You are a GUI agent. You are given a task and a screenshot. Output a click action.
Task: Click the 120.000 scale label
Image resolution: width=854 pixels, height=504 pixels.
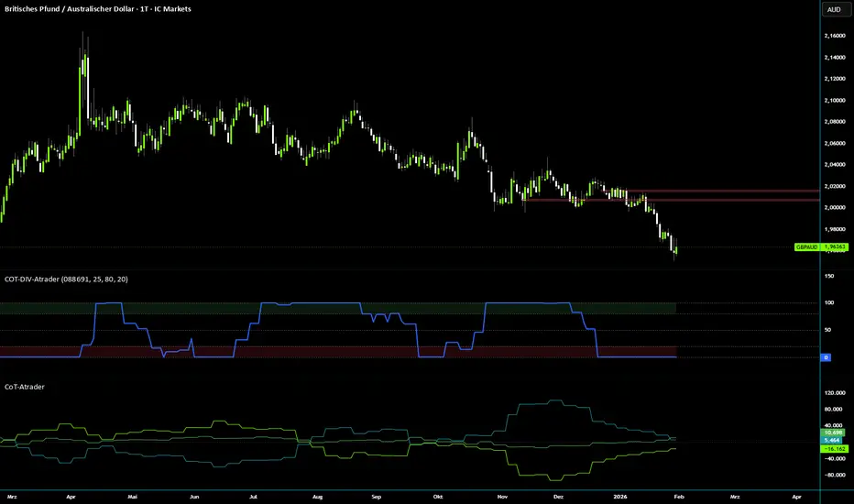tap(835, 393)
